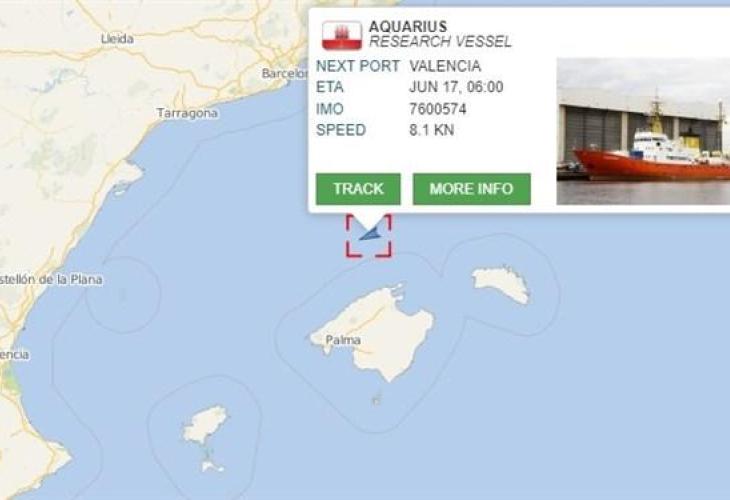Click the Castellón de la Plana label
This screenshot has height=500, width=730.
[50, 279]
